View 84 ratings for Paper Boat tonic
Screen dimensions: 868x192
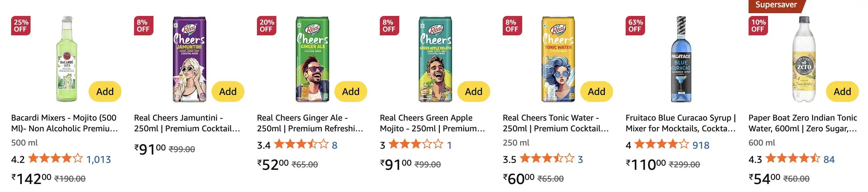point(829,159)
